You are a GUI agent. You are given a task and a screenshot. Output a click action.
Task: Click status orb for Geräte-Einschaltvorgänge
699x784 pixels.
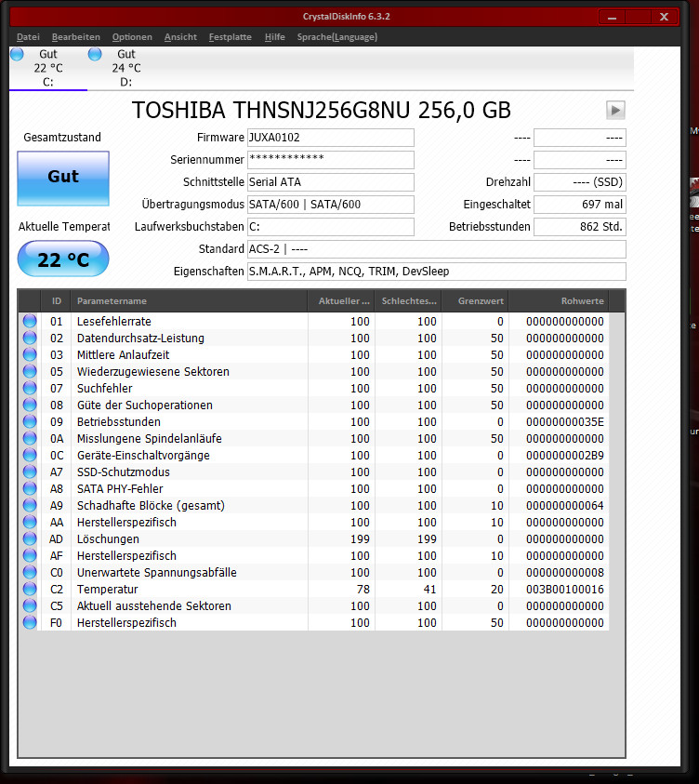tap(30, 455)
